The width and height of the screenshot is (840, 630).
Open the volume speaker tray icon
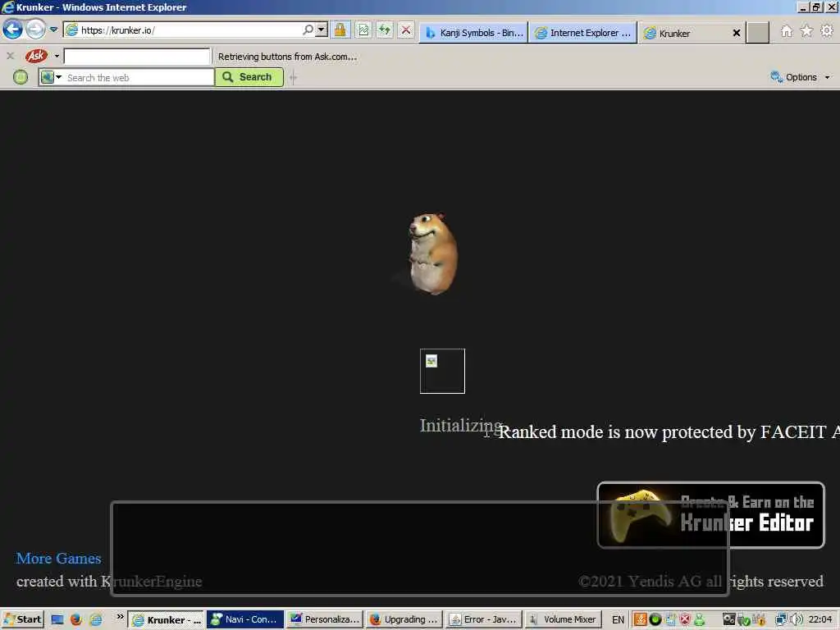click(797, 619)
